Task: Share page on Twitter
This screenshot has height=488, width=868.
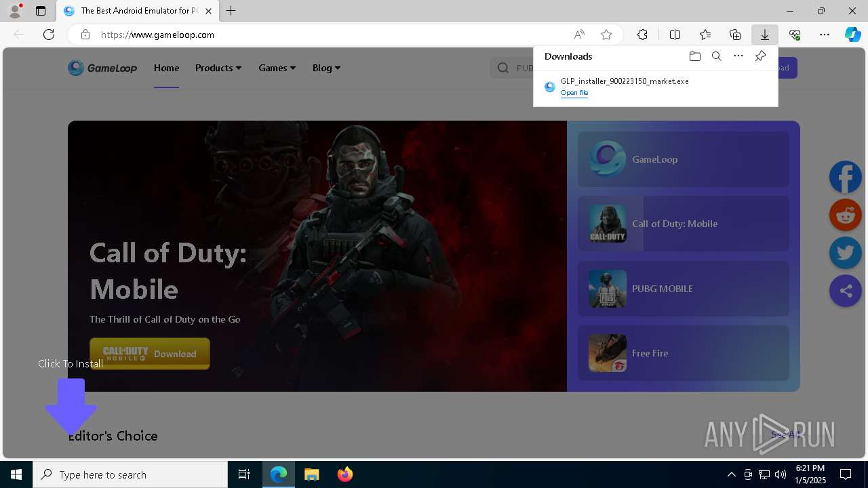Action: (846, 253)
